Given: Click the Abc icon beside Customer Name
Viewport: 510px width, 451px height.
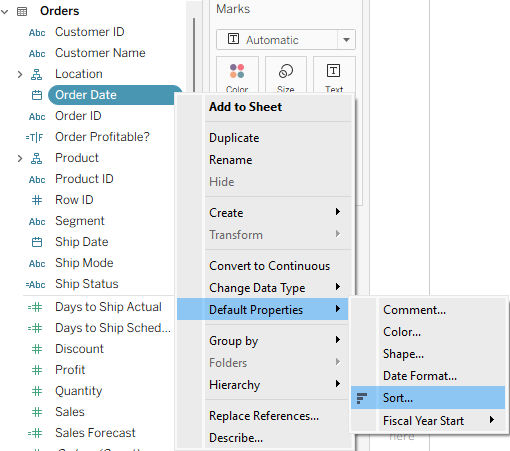Looking at the screenshot, I should (x=37, y=54).
